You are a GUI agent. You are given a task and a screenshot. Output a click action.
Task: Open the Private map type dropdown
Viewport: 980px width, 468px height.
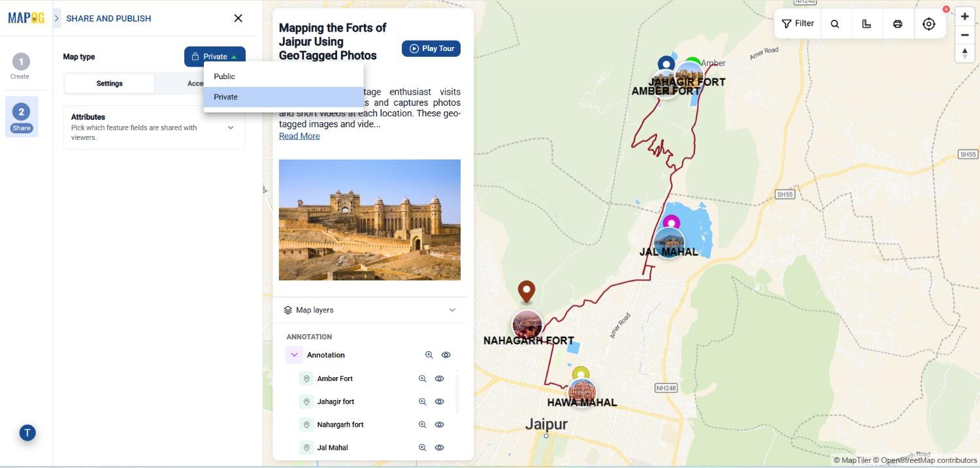(x=215, y=56)
